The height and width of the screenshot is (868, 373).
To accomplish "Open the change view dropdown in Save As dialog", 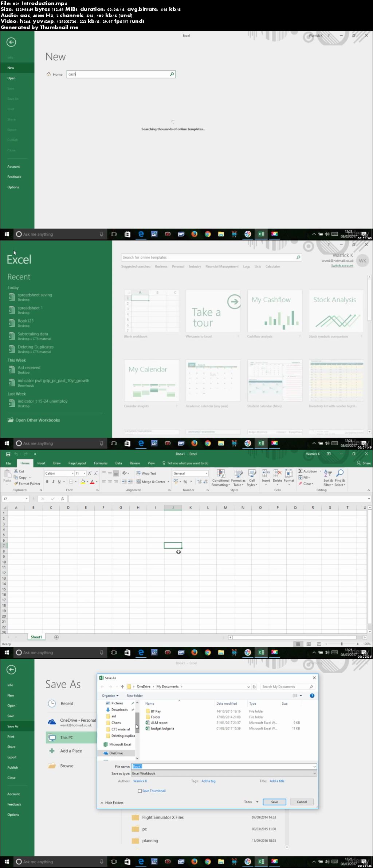I will click(301, 696).
